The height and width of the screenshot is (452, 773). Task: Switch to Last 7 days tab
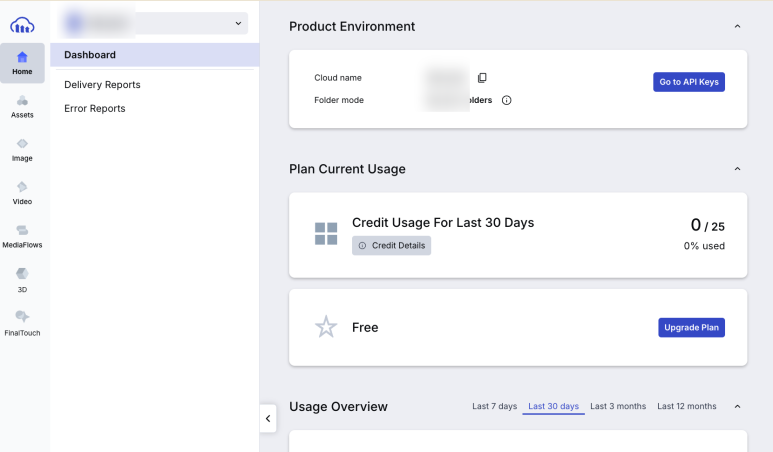494,406
